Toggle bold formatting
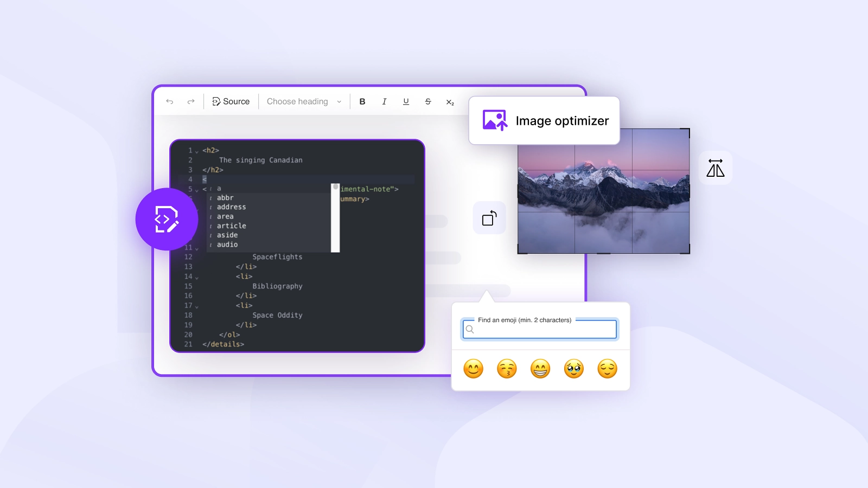Viewport: 868px width, 488px height. tap(362, 101)
